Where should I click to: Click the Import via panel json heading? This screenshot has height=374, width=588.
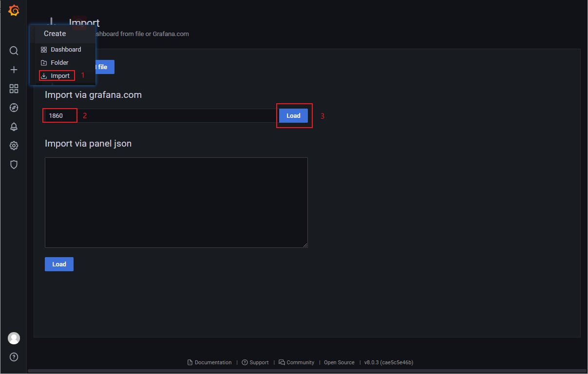pos(88,144)
